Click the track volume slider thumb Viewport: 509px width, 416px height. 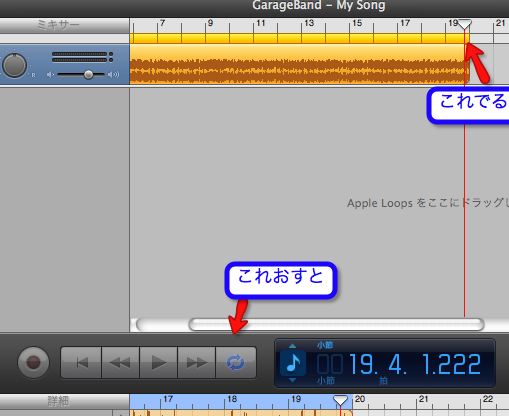(x=88, y=74)
